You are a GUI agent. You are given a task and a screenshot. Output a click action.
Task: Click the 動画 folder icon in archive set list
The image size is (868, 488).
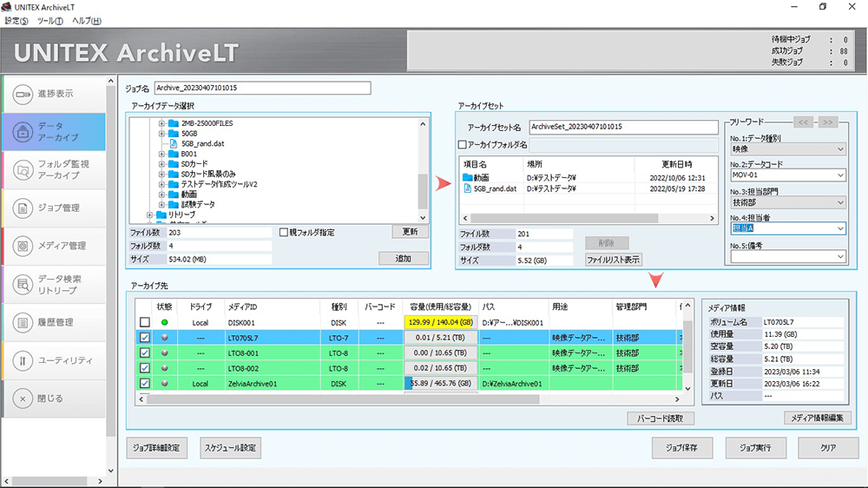click(467, 178)
